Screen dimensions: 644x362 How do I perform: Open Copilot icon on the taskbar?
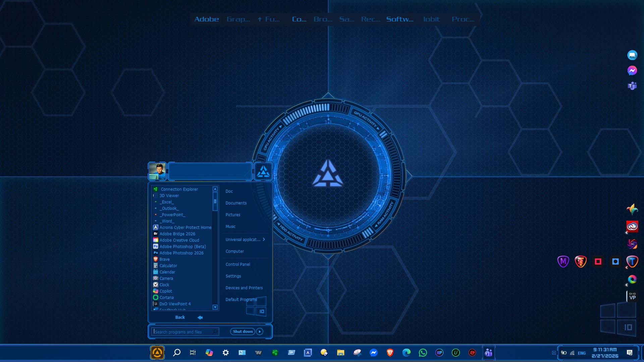tap(209, 353)
